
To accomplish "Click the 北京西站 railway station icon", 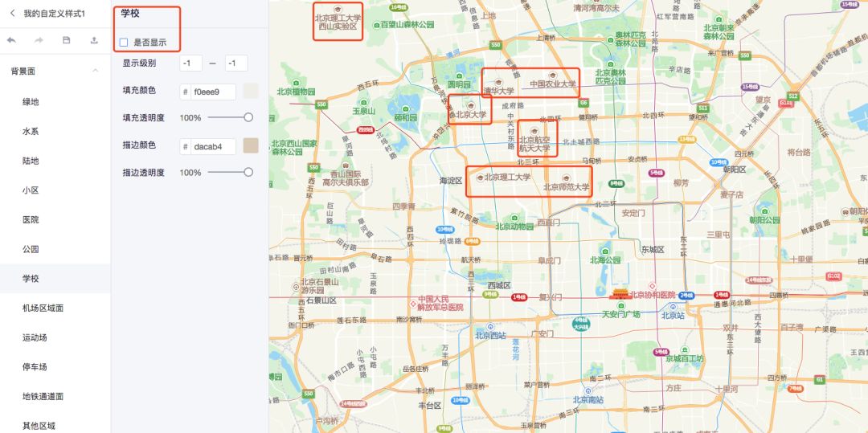I will click(490, 327).
